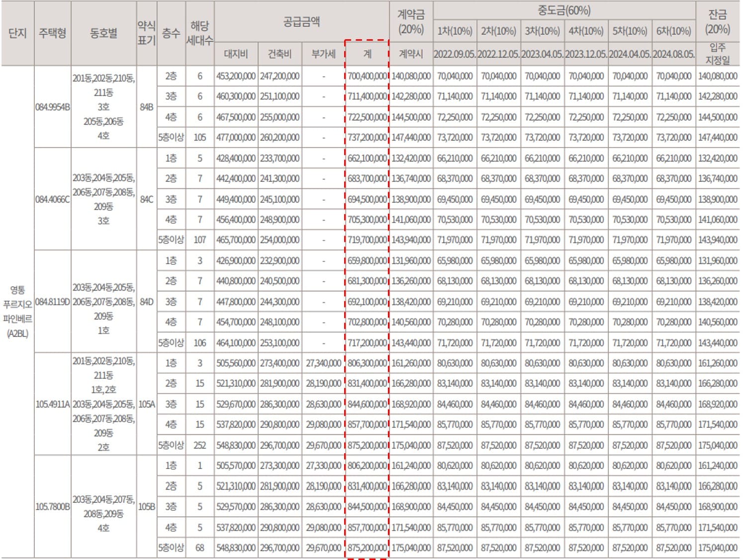Screen dimensions: 743x560
Task: Click the date '2022.09.05.'
Action: 455,54
